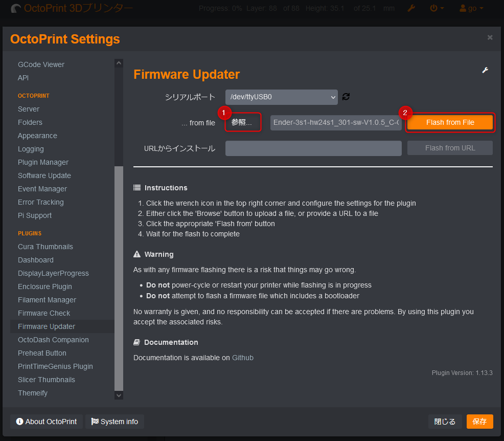Open System info
The image size is (504, 441).
pyautogui.click(x=114, y=422)
